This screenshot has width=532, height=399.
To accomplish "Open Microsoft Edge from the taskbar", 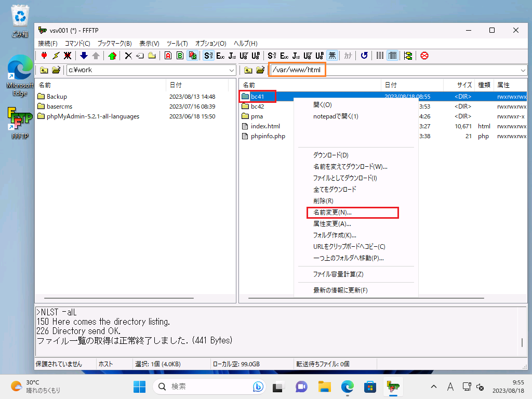I will click(x=347, y=387).
